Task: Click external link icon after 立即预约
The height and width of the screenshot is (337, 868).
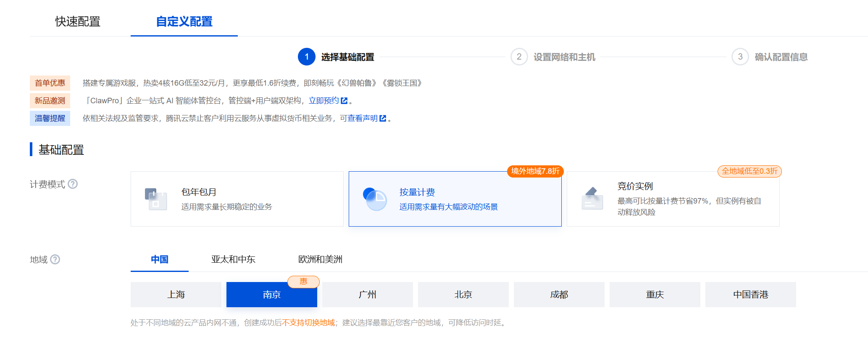Action: coord(344,101)
